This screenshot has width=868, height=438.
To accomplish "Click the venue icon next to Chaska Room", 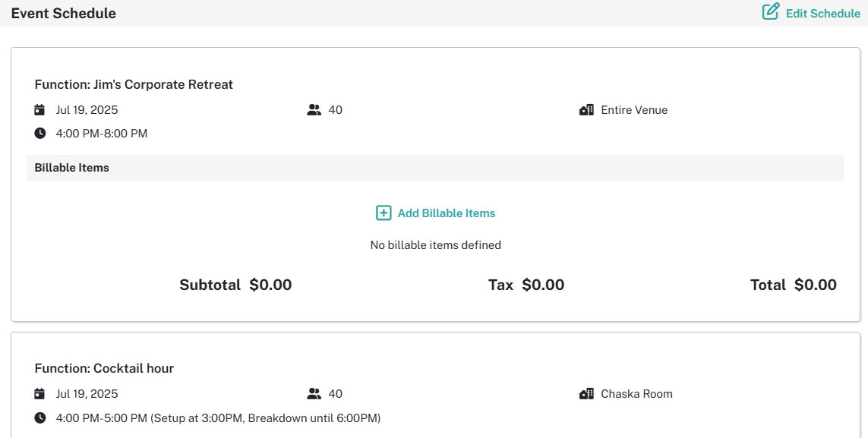I will point(587,394).
